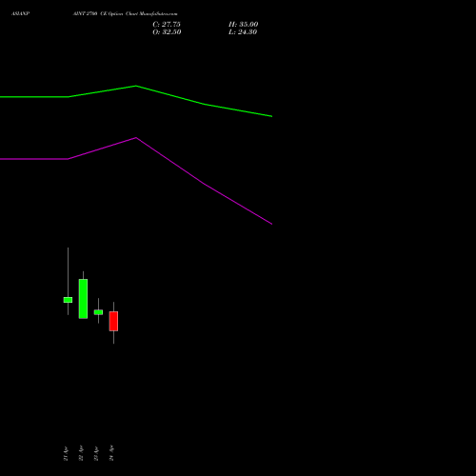Click the high value 'H: 35.00'
The image size is (476, 476).
click(244, 25)
